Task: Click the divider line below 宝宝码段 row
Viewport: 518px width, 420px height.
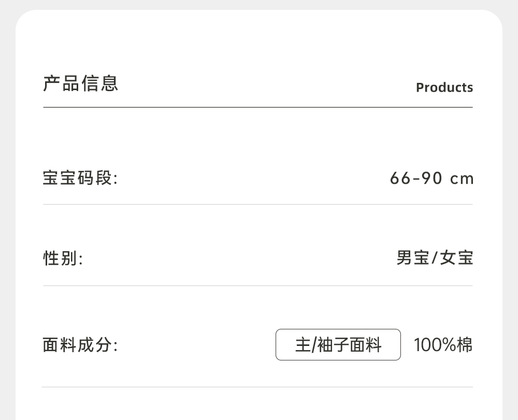Action: (257, 205)
